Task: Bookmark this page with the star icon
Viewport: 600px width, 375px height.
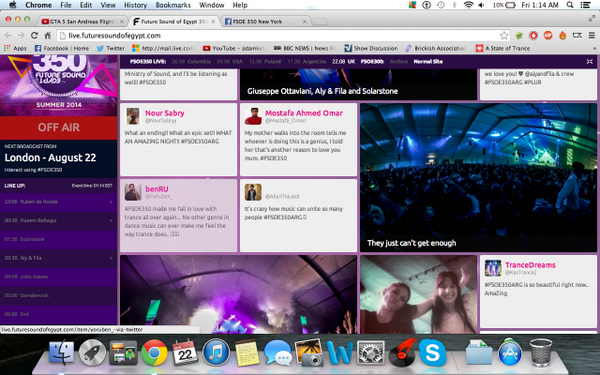Action: pos(504,36)
